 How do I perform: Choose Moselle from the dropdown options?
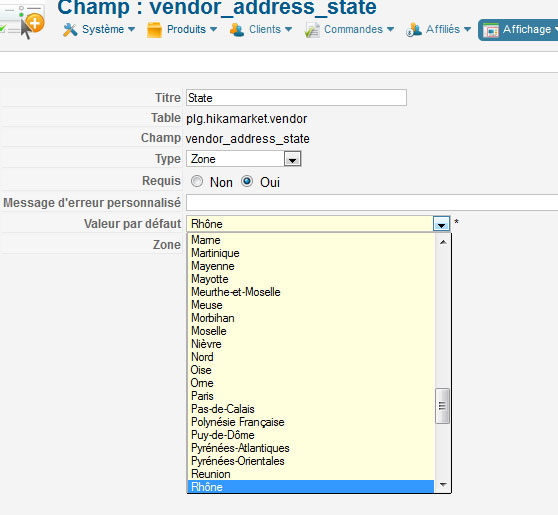click(311, 331)
